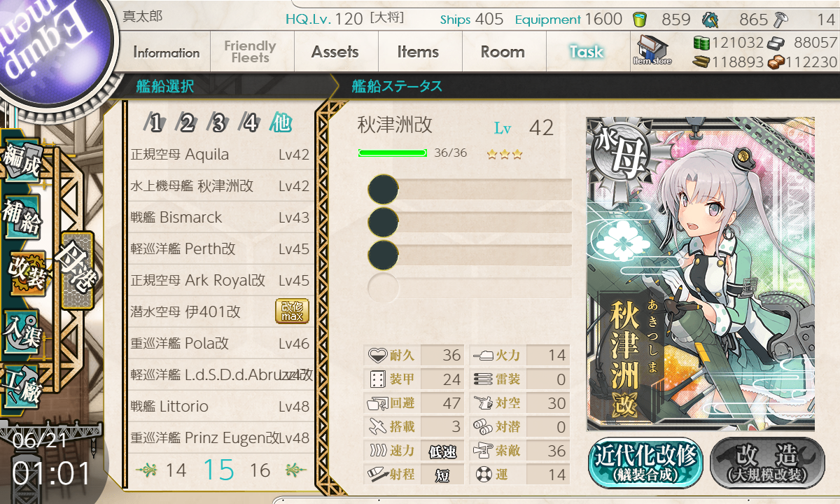Open the Task menu

click(x=587, y=52)
